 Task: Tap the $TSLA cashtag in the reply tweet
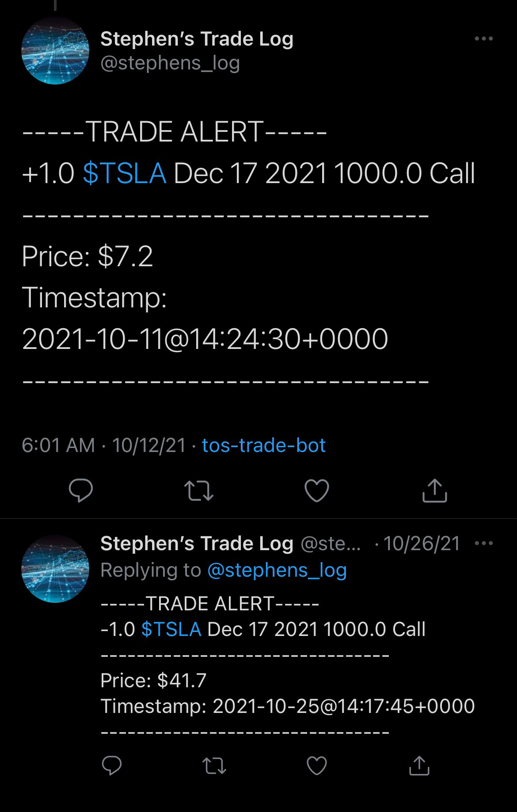171,629
